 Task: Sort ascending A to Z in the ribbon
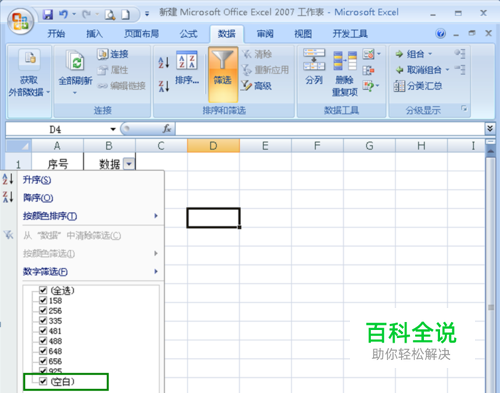click(x=164, y=62)
